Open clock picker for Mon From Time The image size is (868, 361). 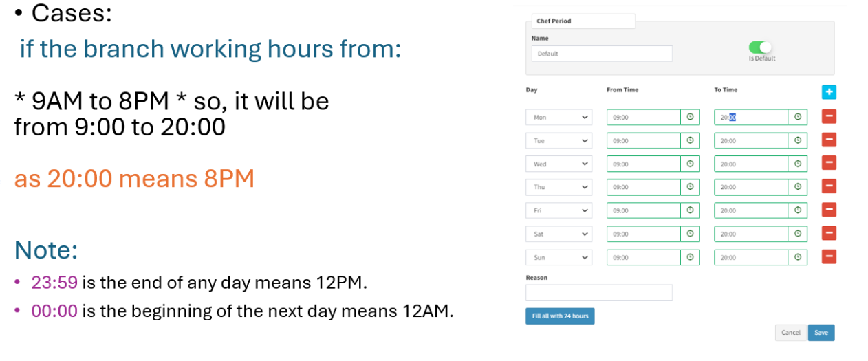(x=690, y=117)
